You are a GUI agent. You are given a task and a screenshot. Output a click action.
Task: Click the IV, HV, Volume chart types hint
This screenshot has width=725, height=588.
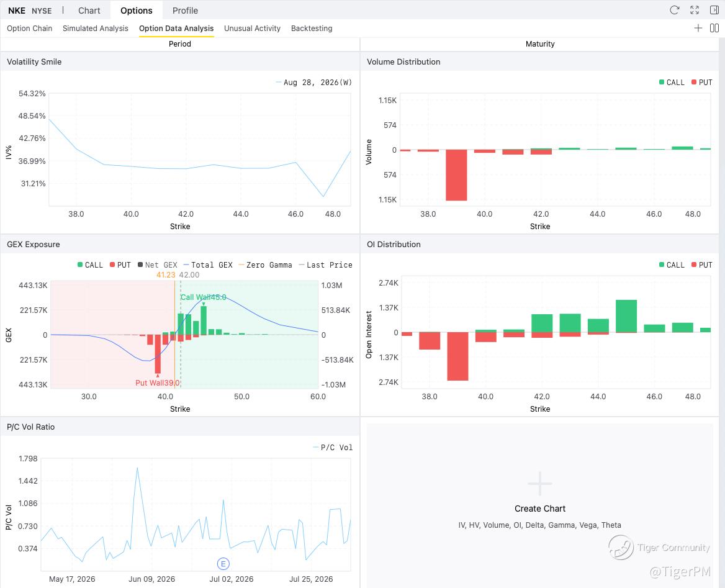[539, 525]
